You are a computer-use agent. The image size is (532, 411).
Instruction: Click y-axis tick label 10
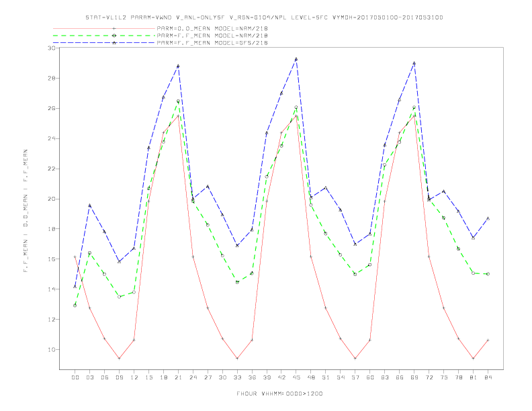(x=52, y=350)
